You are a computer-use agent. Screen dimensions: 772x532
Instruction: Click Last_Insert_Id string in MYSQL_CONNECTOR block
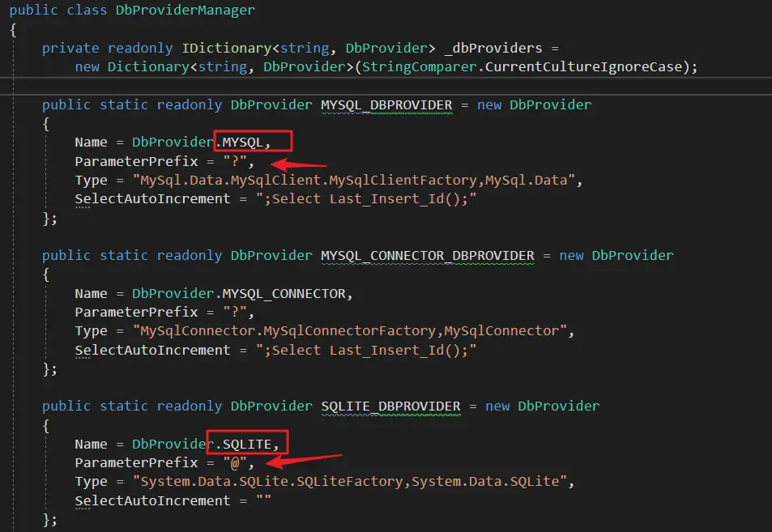[x=366, y=350]
